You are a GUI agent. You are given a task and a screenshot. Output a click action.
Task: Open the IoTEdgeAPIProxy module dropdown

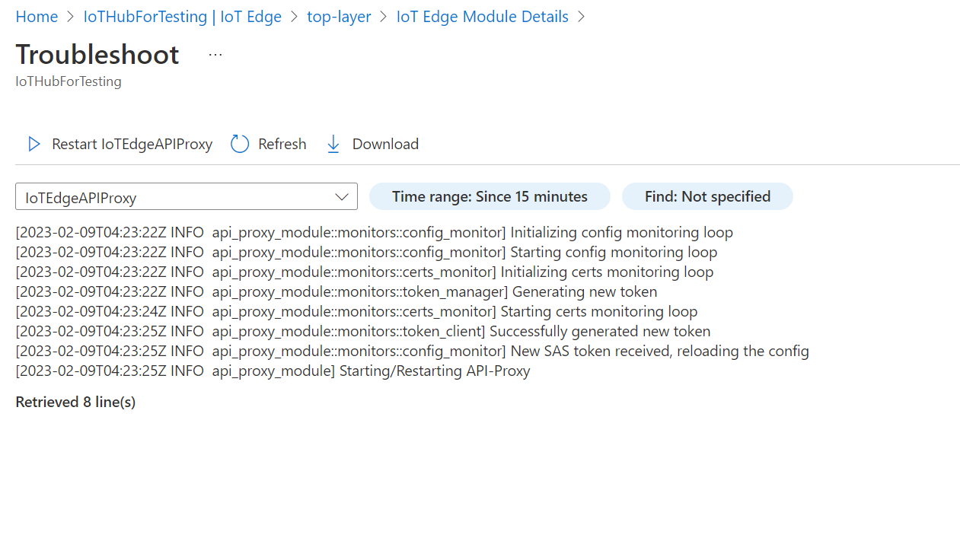[x=187, y=196]
